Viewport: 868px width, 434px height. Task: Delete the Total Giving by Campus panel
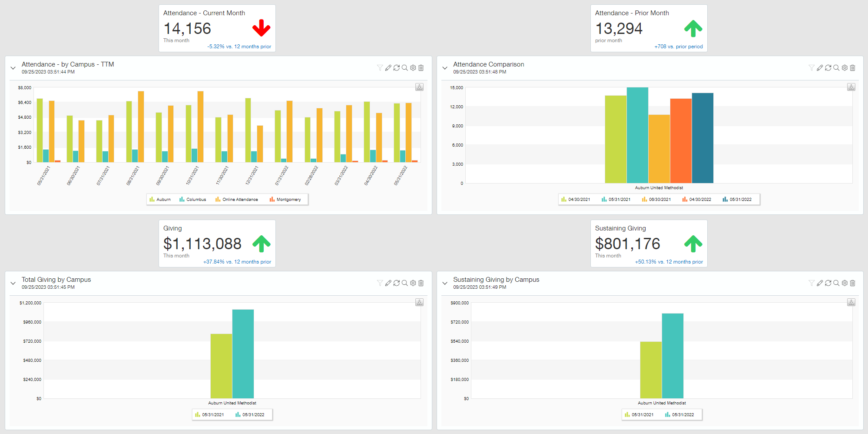pos(421,283)
